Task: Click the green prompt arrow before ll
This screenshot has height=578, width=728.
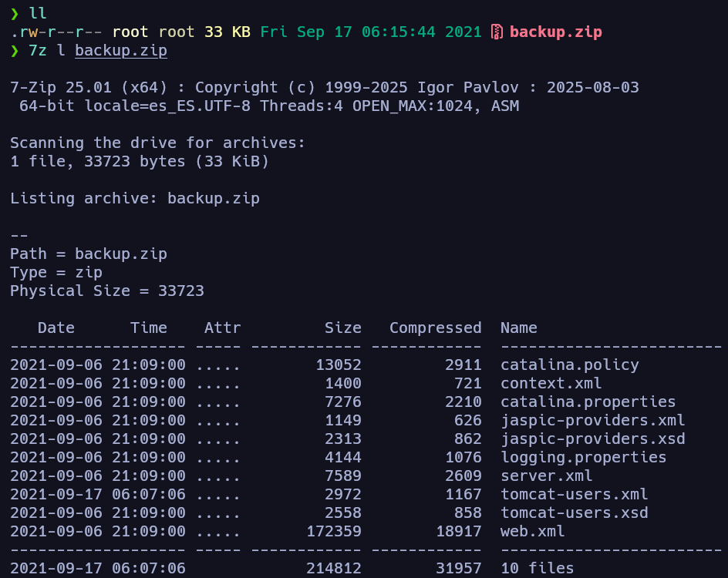Action: tap(15, 14)
